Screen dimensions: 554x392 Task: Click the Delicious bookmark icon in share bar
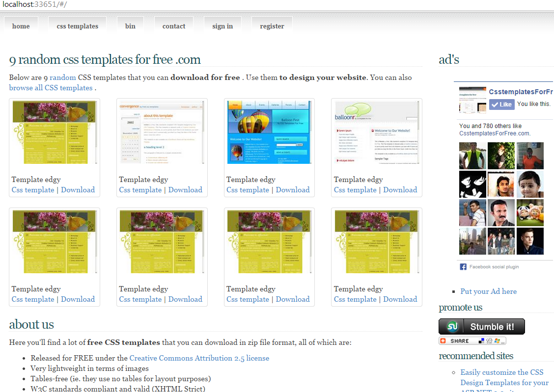click(481, 341)
